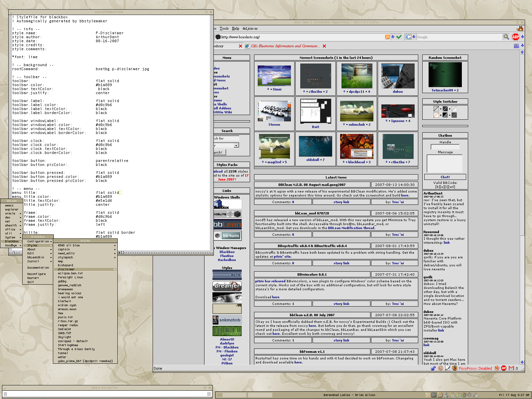
Task: Open the Tools menu in Firefox
Action: [224, 29]
